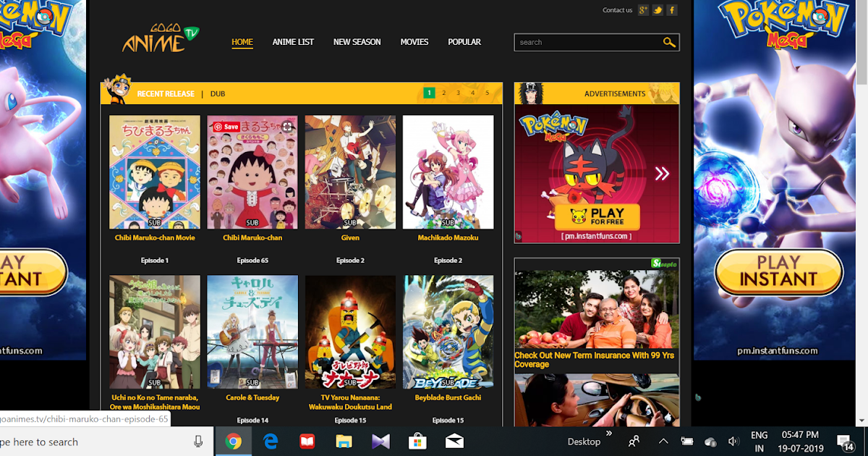Click the volume speaker tray icon
Image resolution: width=868 pixels, height=456 pixels.
pos(733,442)
